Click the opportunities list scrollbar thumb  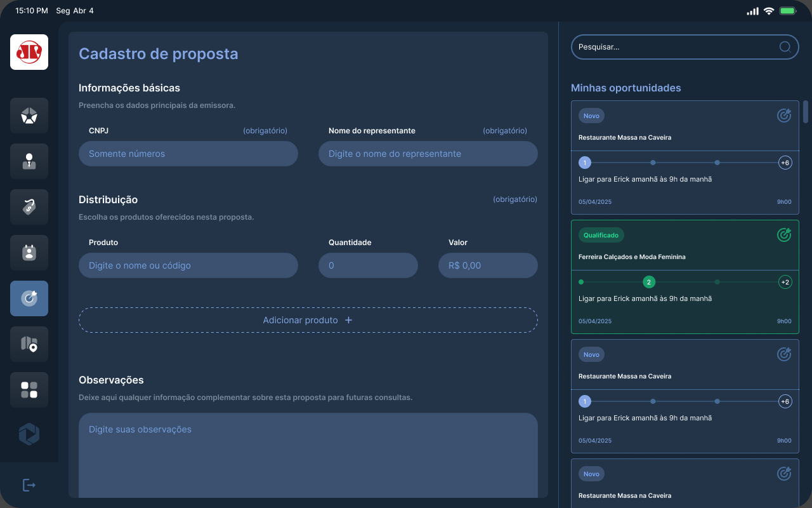[806, 112]
